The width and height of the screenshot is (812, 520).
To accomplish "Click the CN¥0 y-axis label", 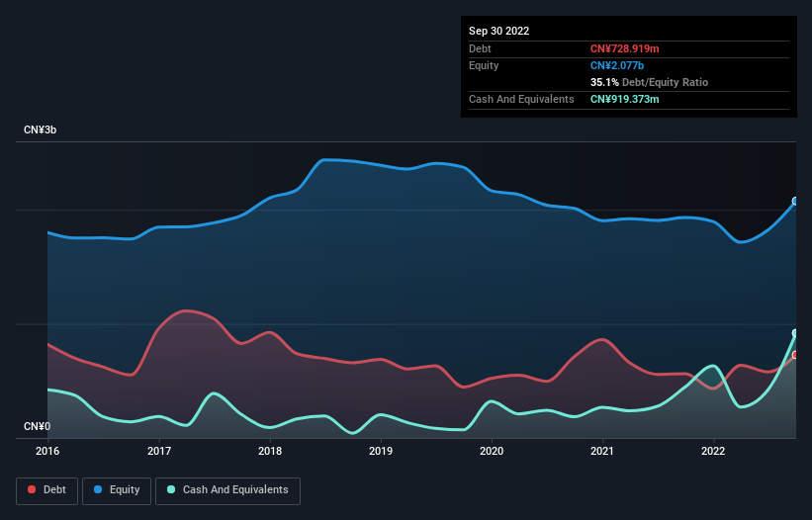I will point(40,427).
